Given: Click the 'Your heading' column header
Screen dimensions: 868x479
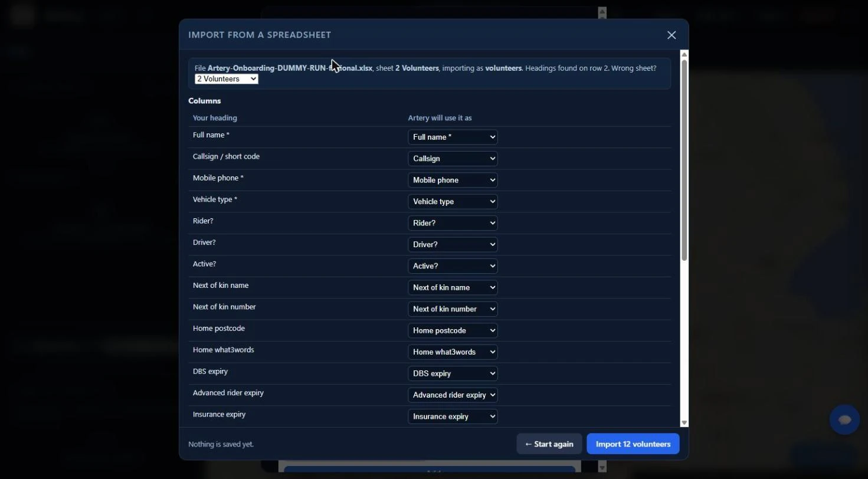Looking at the screenshot, I should (215, 118).
